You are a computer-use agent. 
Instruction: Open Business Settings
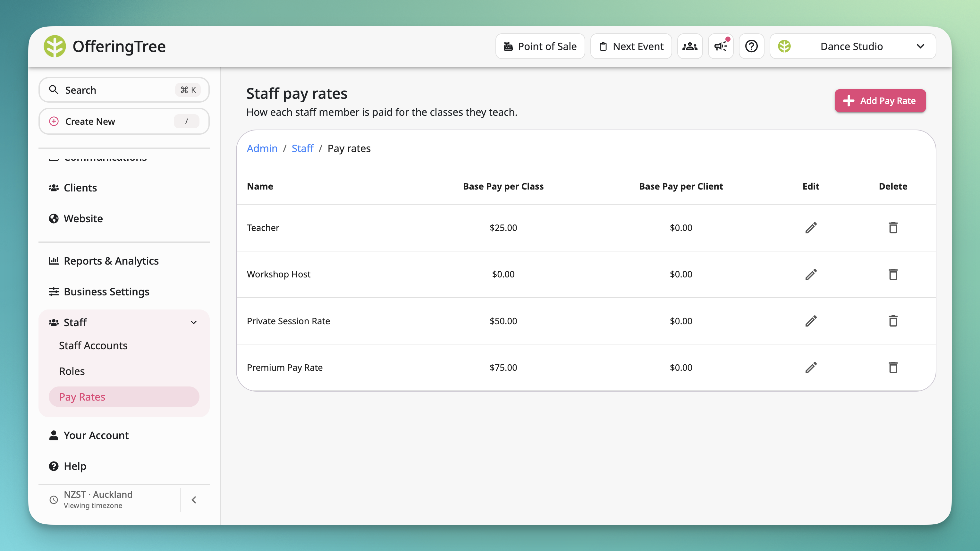coord(124,292)
